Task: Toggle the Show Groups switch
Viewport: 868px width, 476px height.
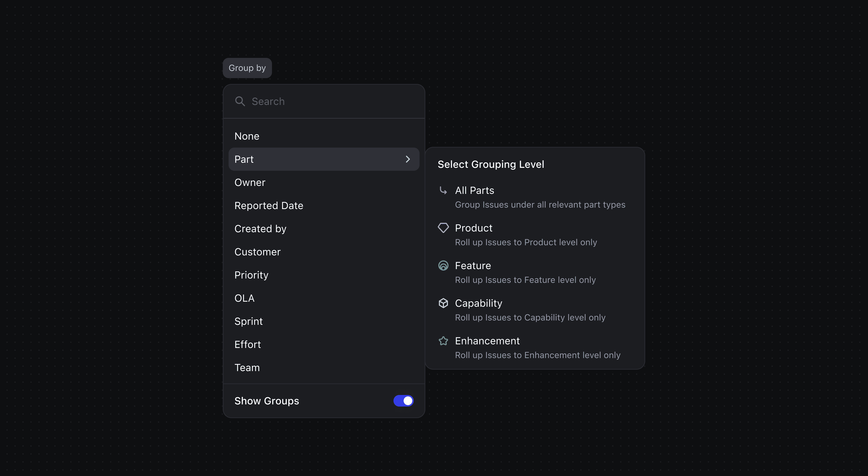Action: click(x=403, y=401)
